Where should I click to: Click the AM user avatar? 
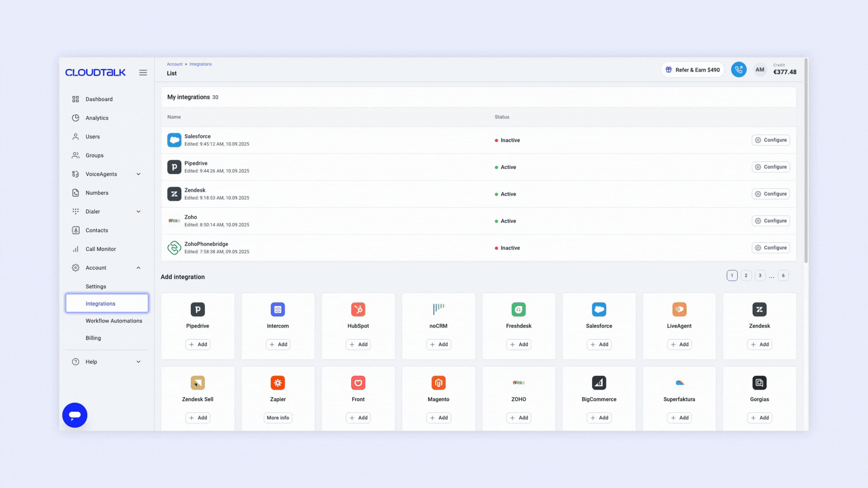759,70
